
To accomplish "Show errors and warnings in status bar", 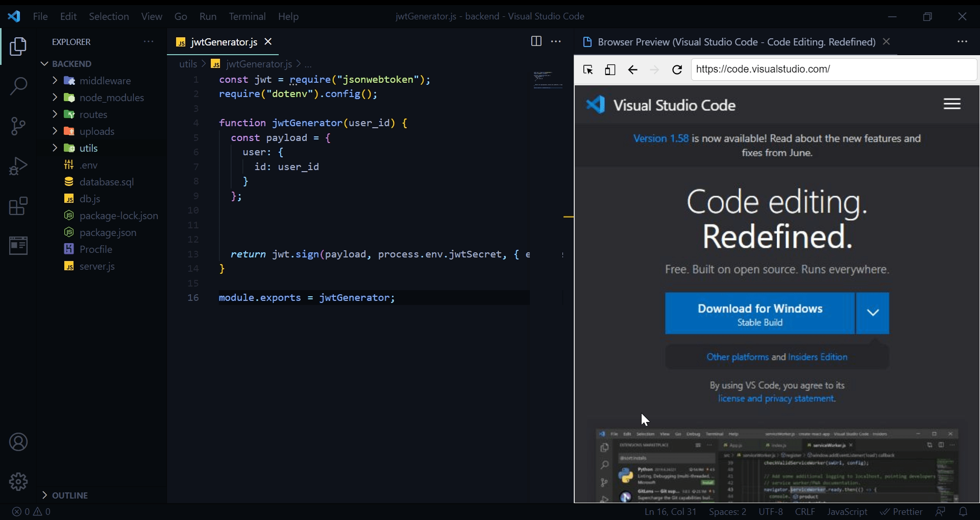I will tap(31, 512).
